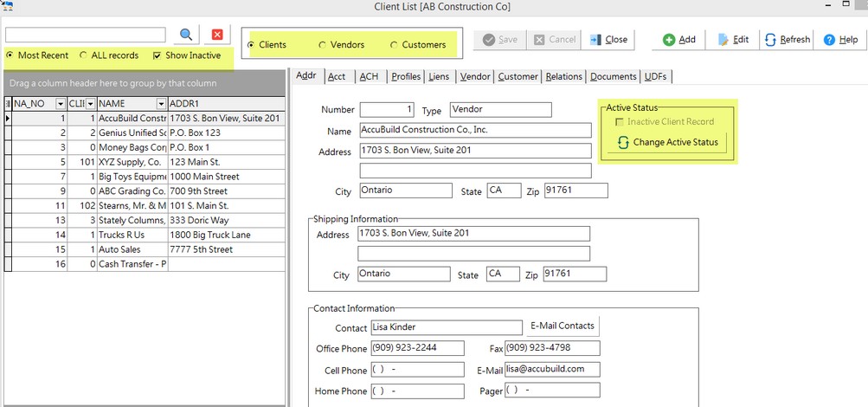Open the Liens tab
The width and height of the screenshot is (868, 407).
coord(439,76)
